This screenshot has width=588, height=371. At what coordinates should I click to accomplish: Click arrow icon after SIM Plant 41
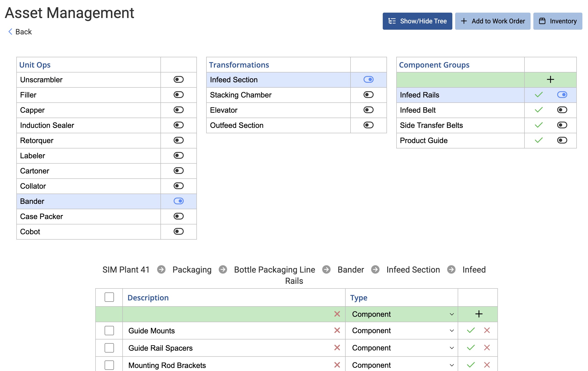point(161,270)
